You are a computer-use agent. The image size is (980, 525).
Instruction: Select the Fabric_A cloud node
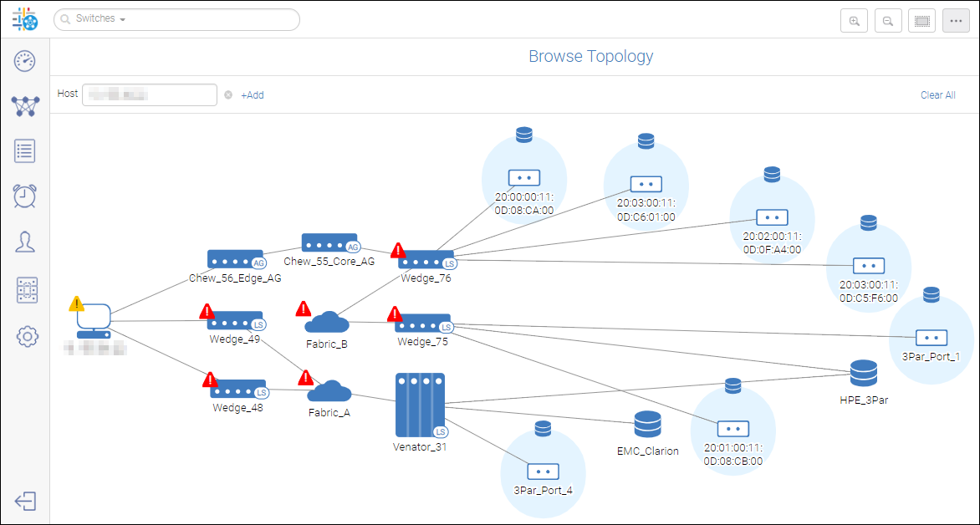329,391
